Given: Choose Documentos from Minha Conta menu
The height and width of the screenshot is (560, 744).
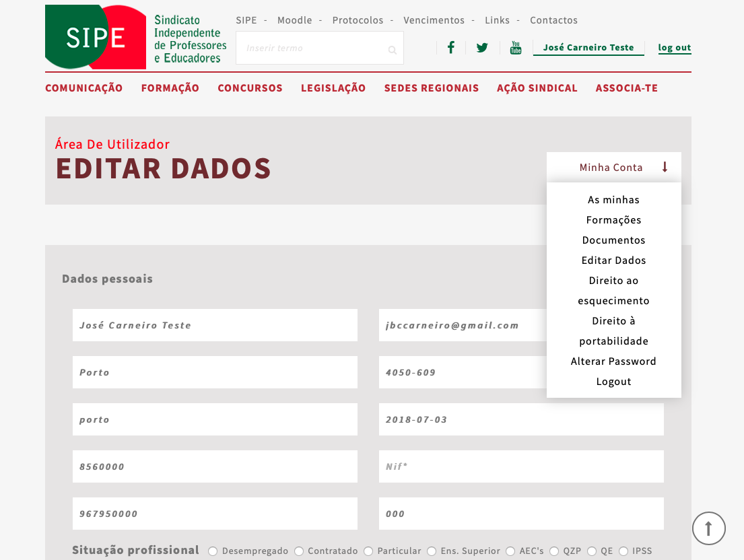Looking at the screenshot, I should 613,240.
